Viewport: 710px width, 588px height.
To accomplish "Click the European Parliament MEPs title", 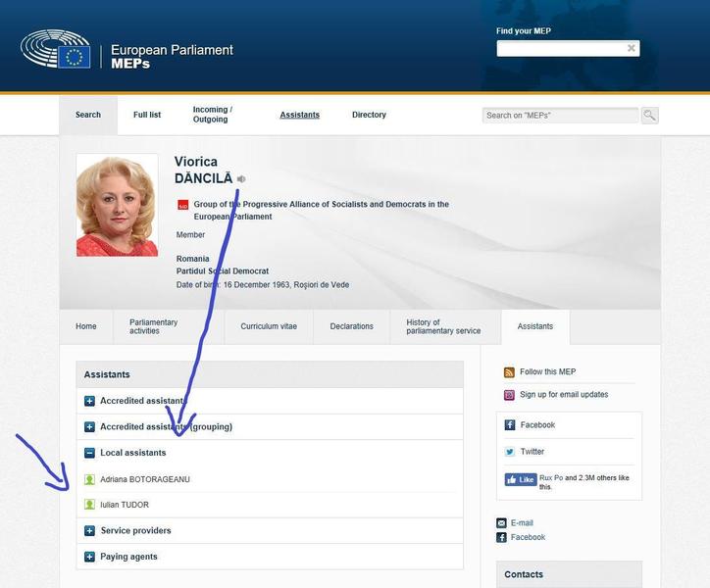I will (x=172, y=56).
